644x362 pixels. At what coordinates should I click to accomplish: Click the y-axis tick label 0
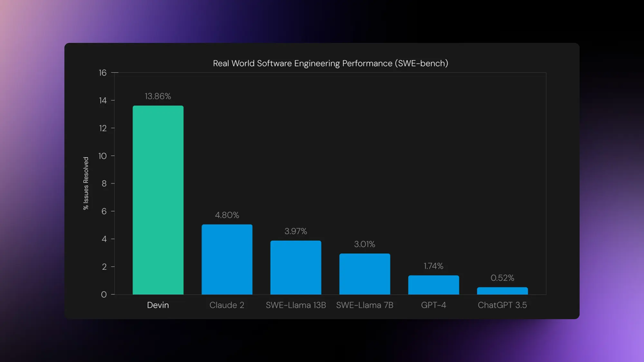click(104, 294)
